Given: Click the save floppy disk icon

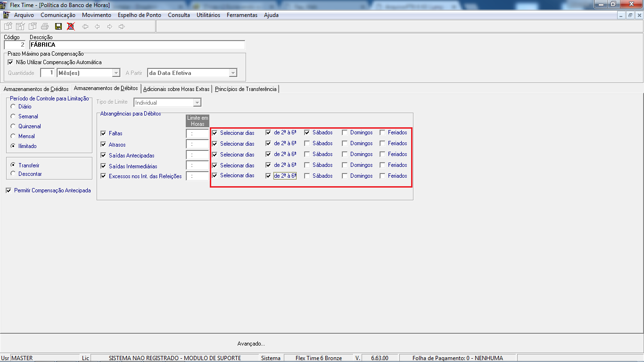Looking at the screenshot, I should (58, 26).
